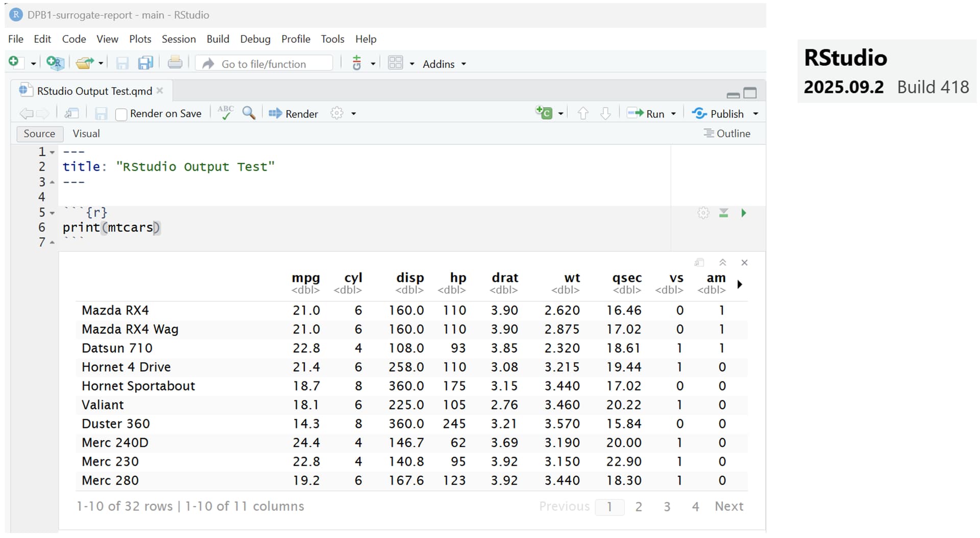Screen dimensions: 980x538
Task: Jump to page 3 of table
Action: click(667, 507)
